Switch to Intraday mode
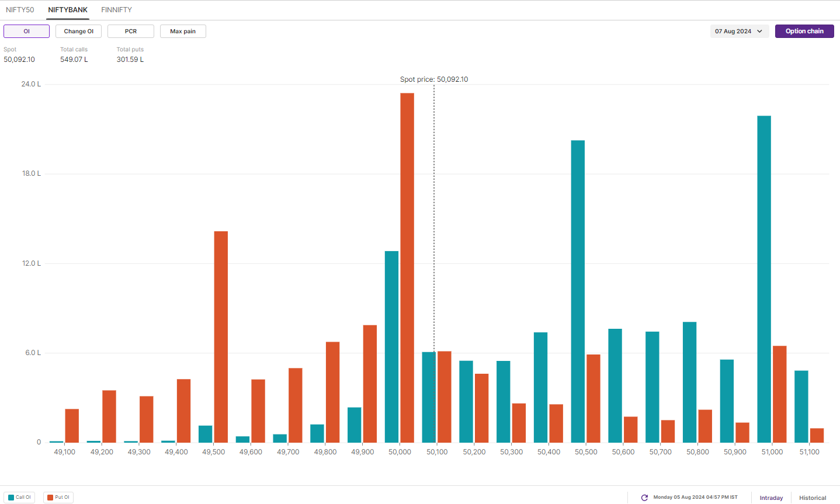This screenshot has height=504, width=840. (771, 498)
